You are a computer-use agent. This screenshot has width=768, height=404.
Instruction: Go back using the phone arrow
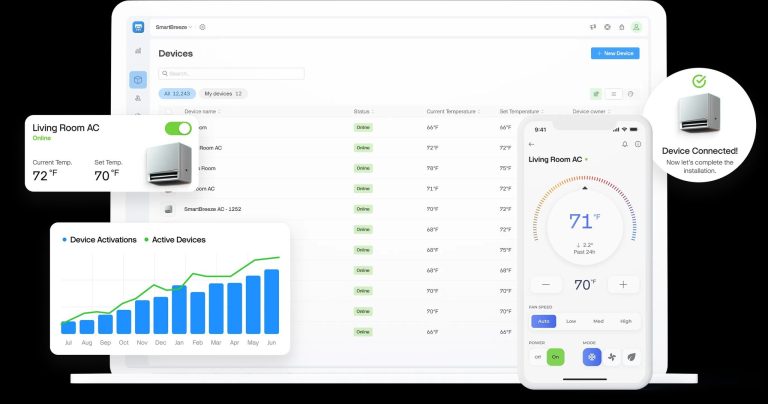pyautogui.click(x=532, y=144)
